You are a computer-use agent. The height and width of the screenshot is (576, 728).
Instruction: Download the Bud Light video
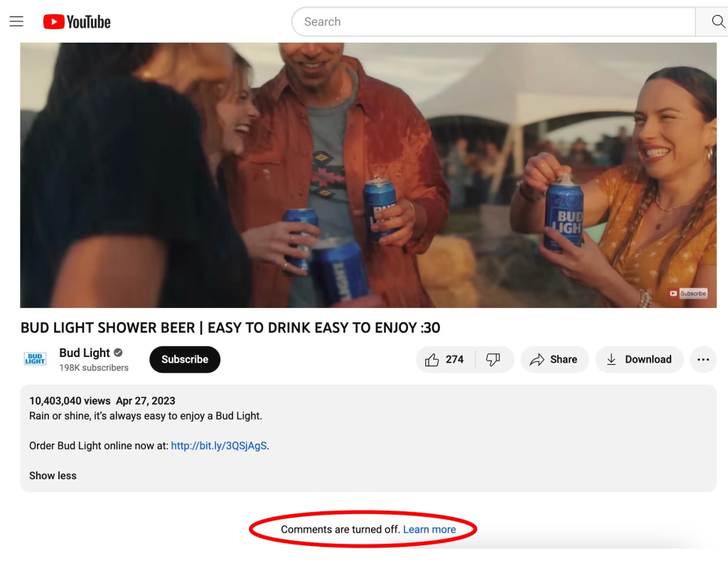click(x=638, y=360)
